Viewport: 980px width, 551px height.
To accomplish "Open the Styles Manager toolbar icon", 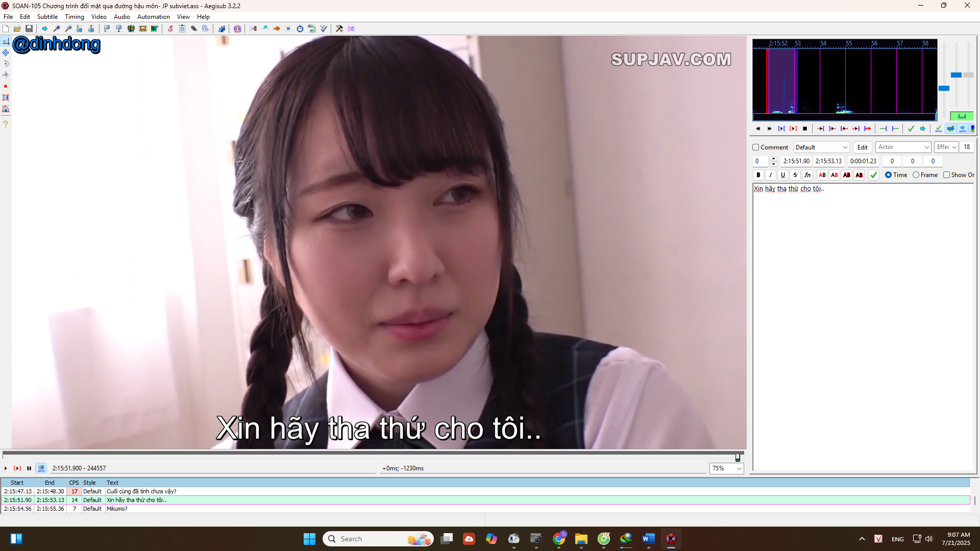I will (x=170, y=29).
